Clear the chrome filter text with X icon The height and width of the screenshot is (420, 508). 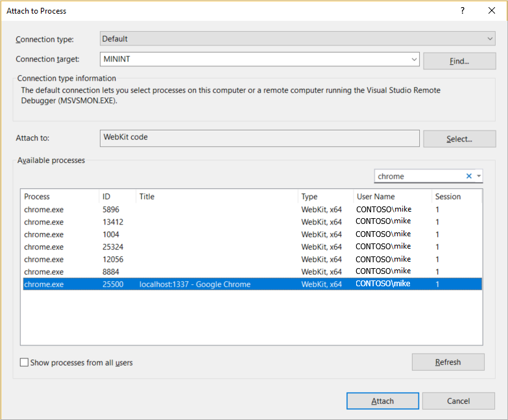tap(469, 176)
